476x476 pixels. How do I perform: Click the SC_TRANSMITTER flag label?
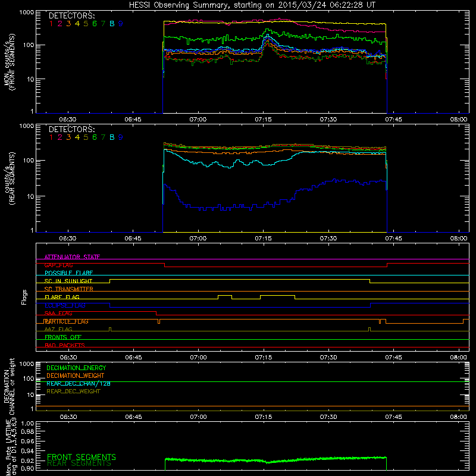point(69,289)
